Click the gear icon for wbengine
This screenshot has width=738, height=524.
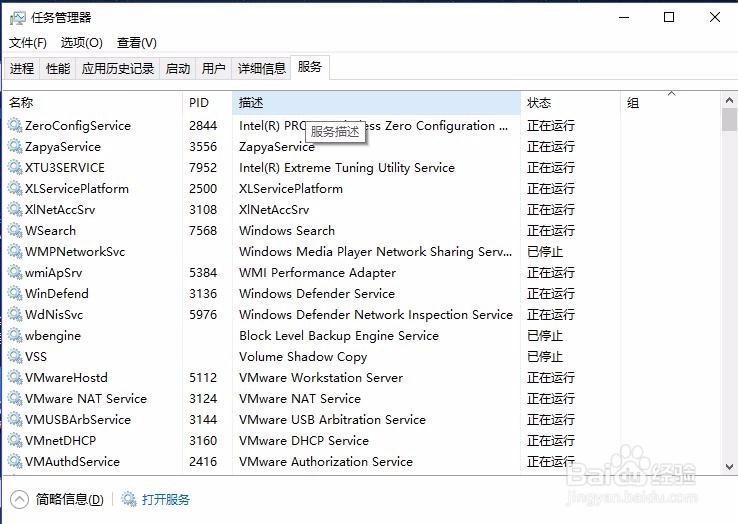(15, 336)
